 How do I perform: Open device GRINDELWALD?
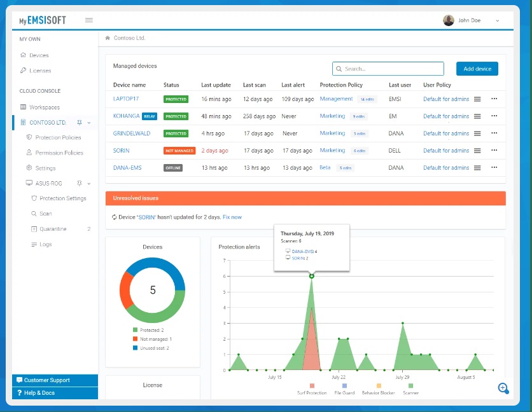pos(132,134)
